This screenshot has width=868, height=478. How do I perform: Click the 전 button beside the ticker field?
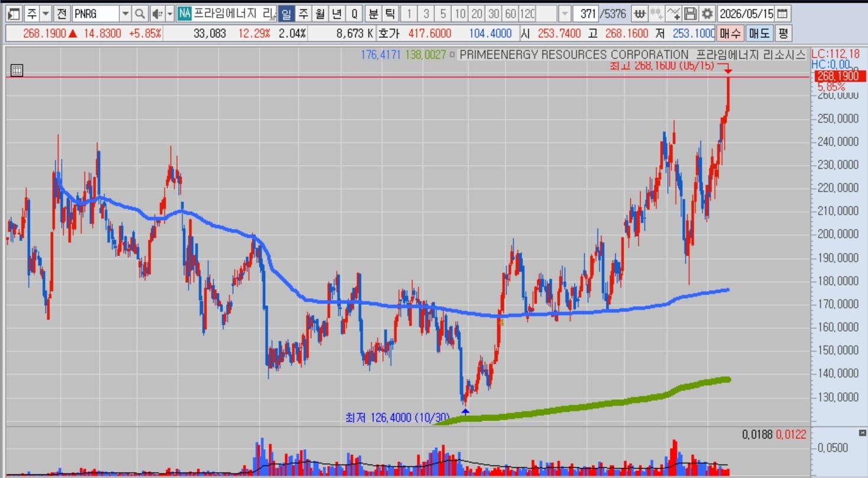click(x=62, y=13)
